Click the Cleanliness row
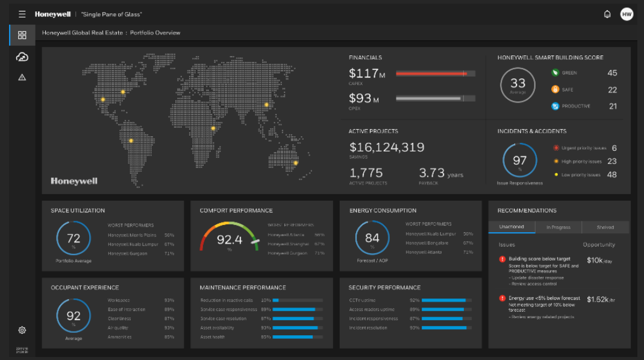644x360 pixels. point(141,319)
